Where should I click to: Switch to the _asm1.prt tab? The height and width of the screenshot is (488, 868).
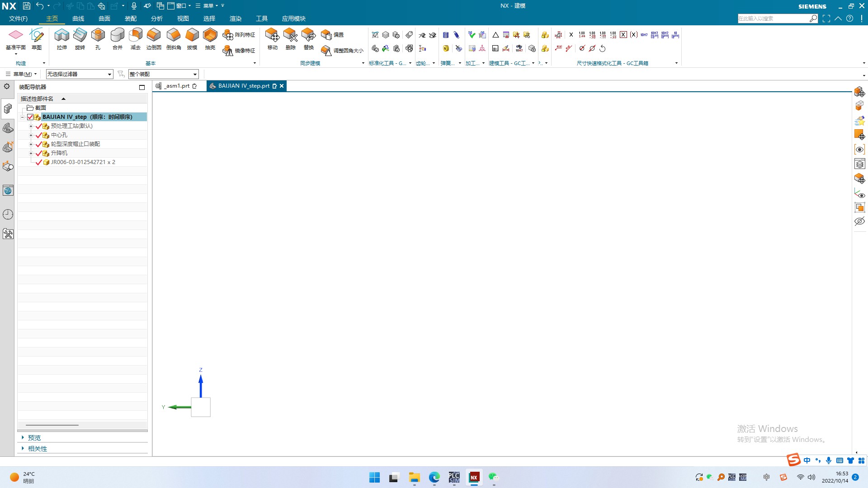tap(175, 86)
